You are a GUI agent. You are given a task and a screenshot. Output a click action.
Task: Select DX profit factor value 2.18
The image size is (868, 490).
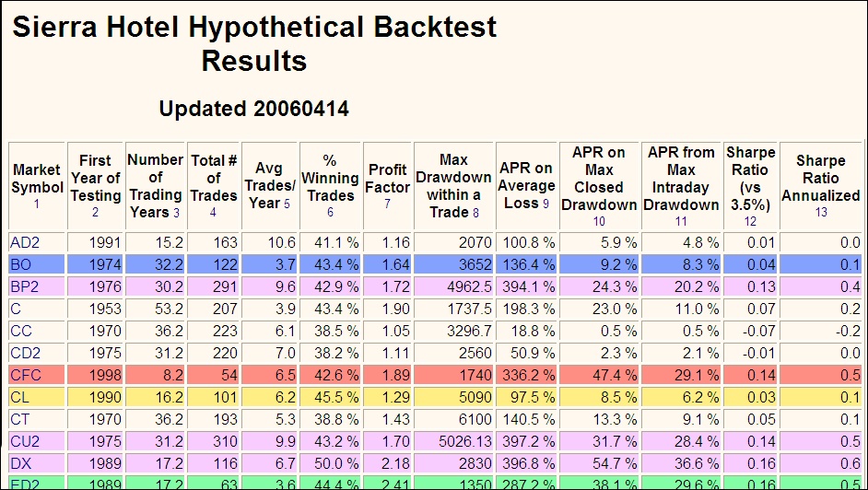[396, 463]
